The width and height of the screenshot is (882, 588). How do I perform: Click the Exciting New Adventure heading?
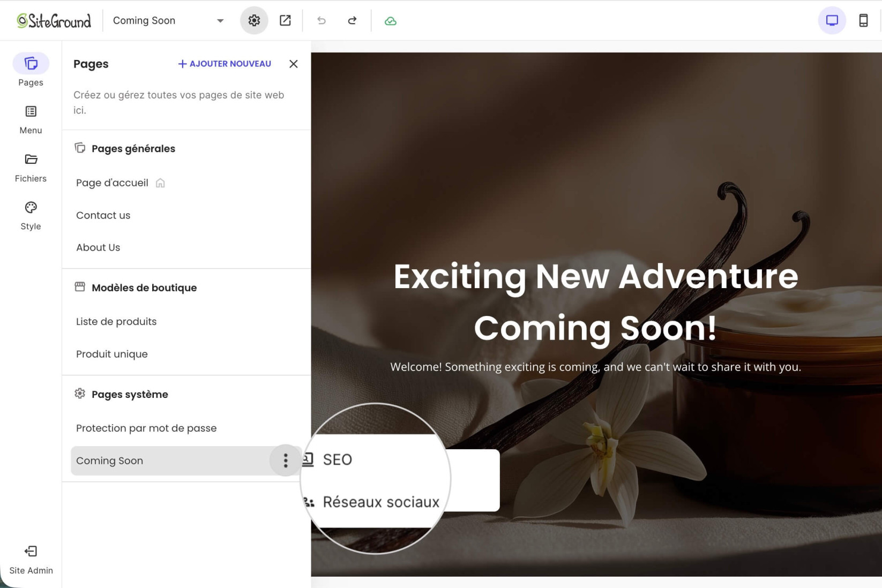(596, 301)
